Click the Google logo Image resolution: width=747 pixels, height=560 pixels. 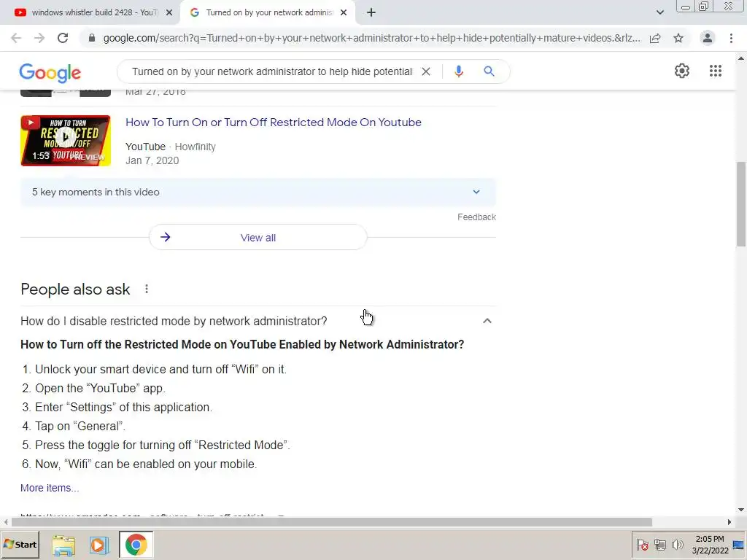click(x=50, y=72)
